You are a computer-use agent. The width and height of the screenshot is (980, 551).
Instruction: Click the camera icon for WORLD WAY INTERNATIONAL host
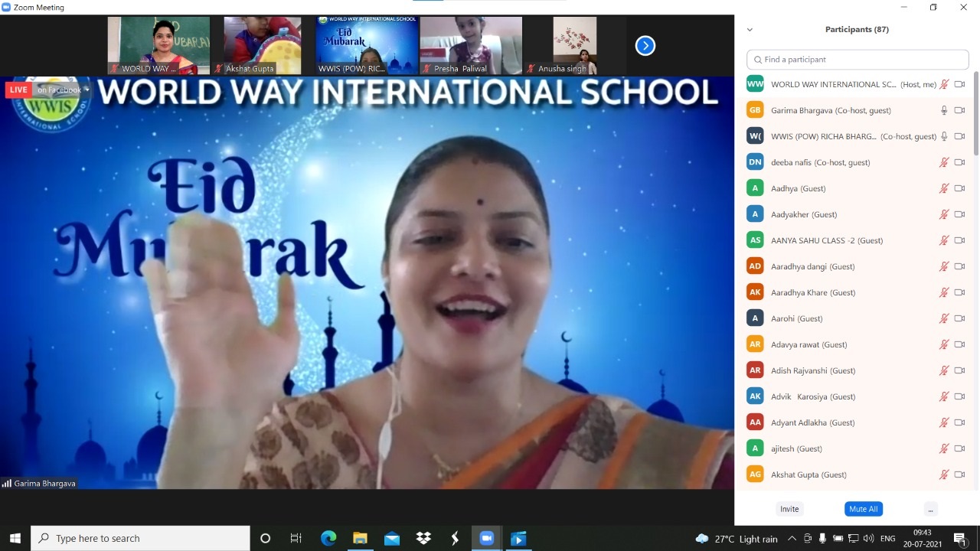959,84
